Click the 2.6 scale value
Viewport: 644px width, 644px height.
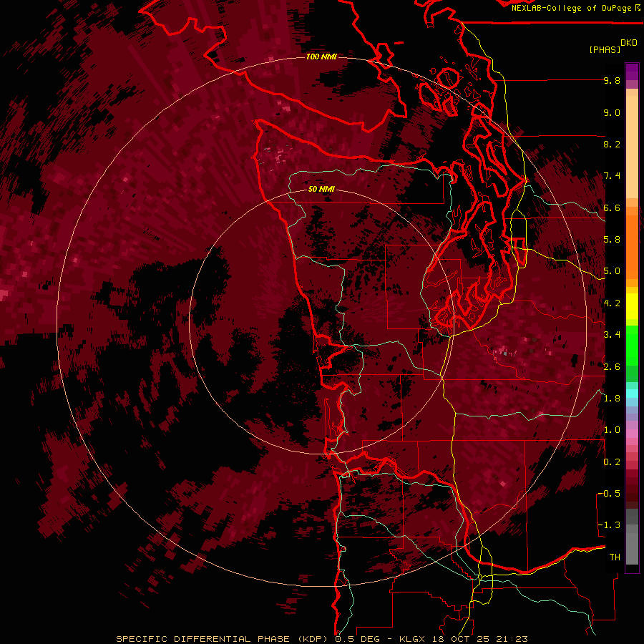tap(612, 367)
